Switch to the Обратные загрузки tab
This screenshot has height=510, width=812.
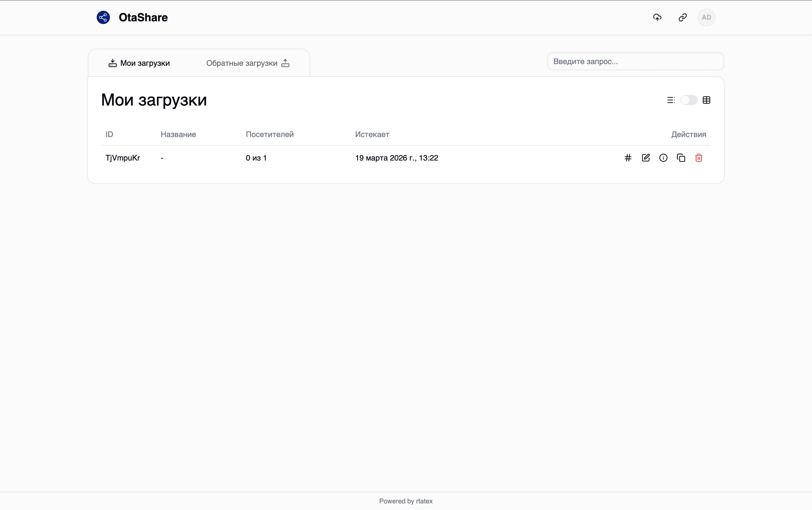tap(248, 63)
